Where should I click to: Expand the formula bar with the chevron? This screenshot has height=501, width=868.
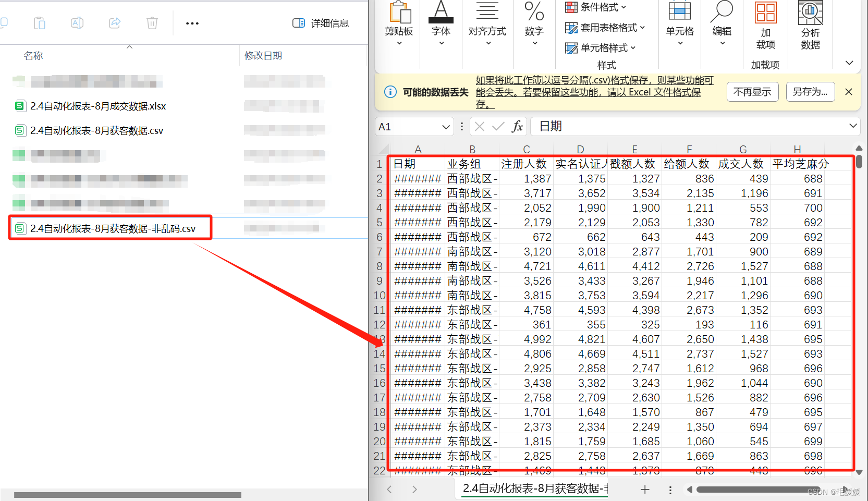tap(853, 126)
